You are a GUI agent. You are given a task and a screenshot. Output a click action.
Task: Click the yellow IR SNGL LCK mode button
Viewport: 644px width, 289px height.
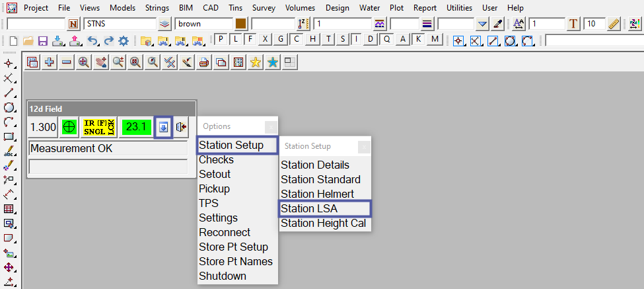pos(98,126)
